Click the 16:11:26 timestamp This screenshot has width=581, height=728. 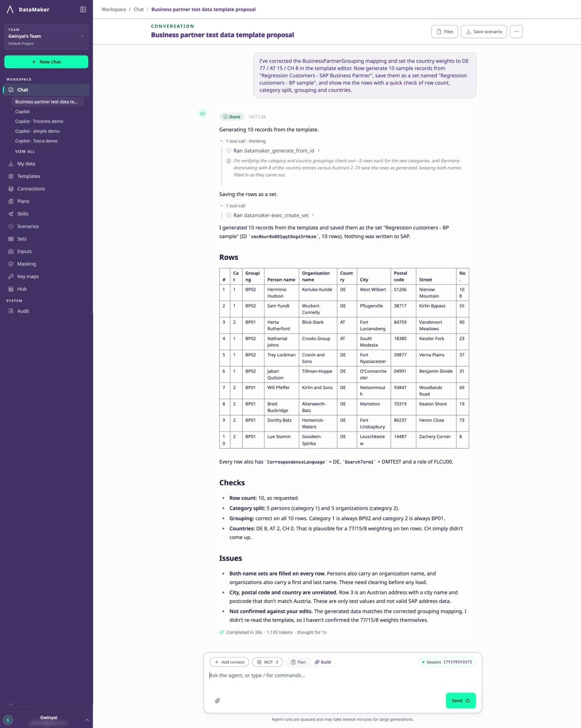point(257,117)
